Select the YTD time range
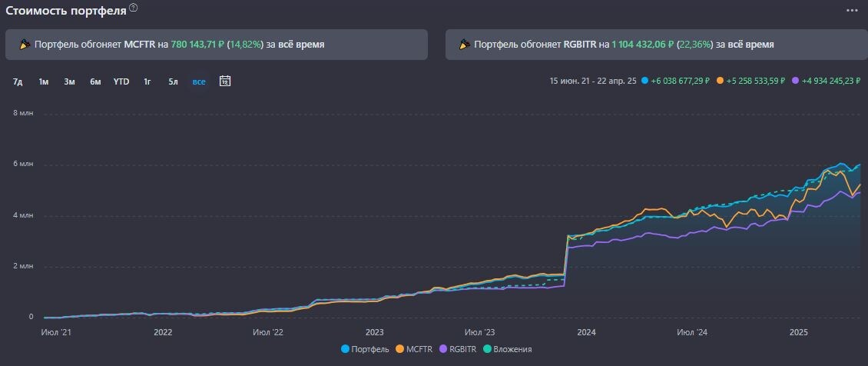 click(x=121, y=82)
